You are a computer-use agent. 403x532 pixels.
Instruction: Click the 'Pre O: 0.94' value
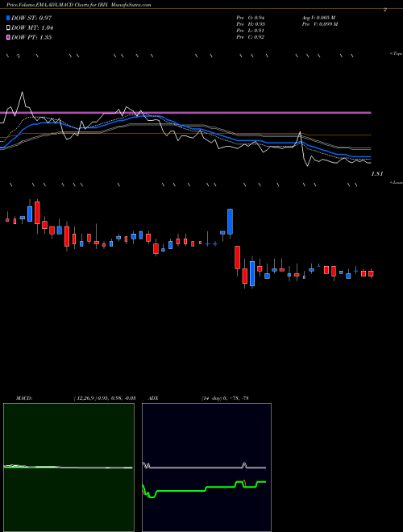click(251, 18)
